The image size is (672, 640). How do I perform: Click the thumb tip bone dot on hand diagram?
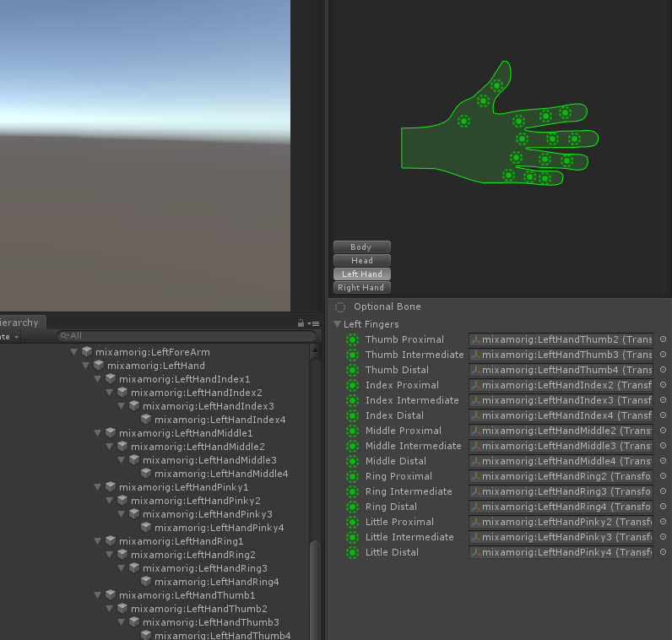(x=496, y=85)
